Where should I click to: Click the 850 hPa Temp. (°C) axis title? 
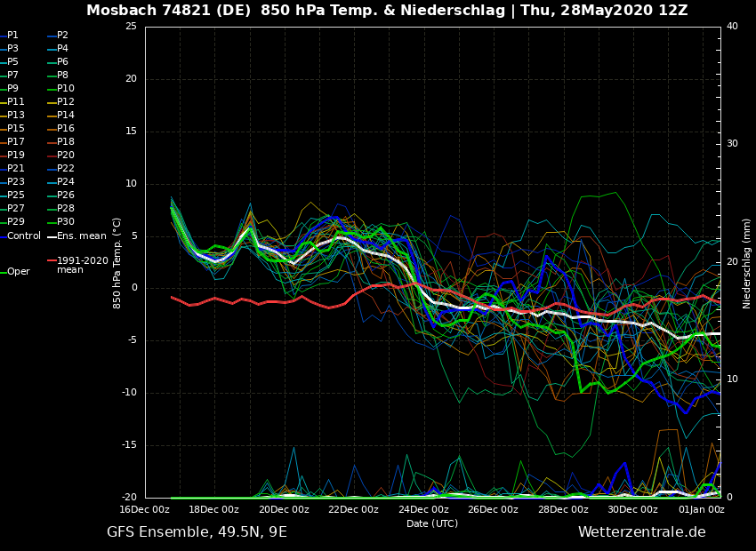tap(117, 263)
